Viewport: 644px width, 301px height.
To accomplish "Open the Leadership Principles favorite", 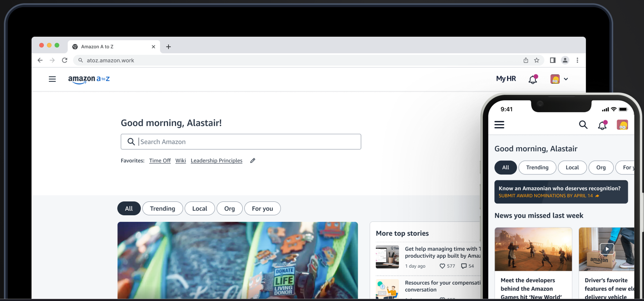I will coord(217,161).
